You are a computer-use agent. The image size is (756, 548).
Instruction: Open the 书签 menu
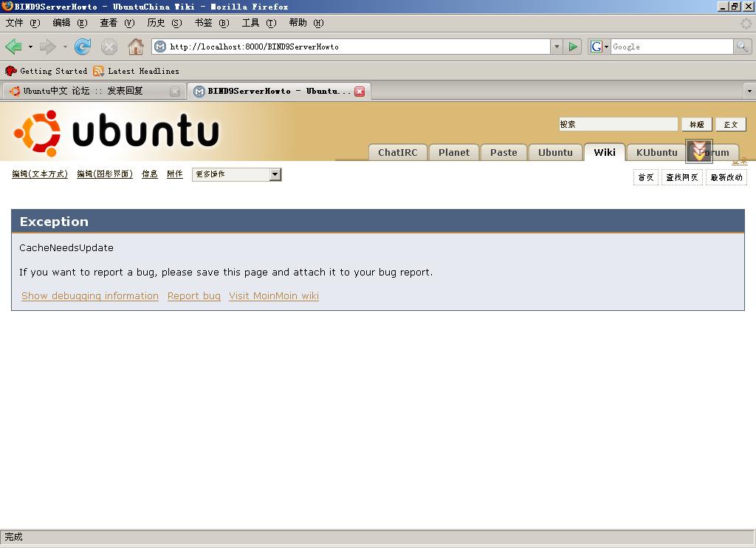pos(212,23)
